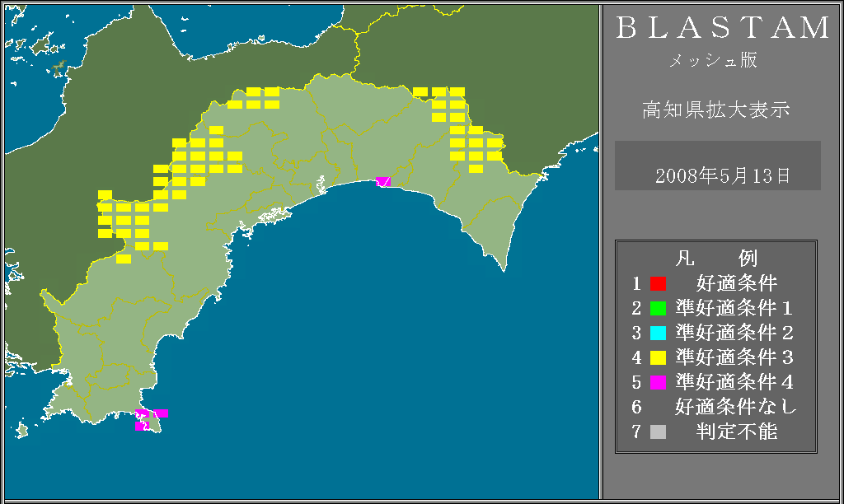Click the red 好適条件 legend swatch
844x504 pixels.
tap(658, 284)
